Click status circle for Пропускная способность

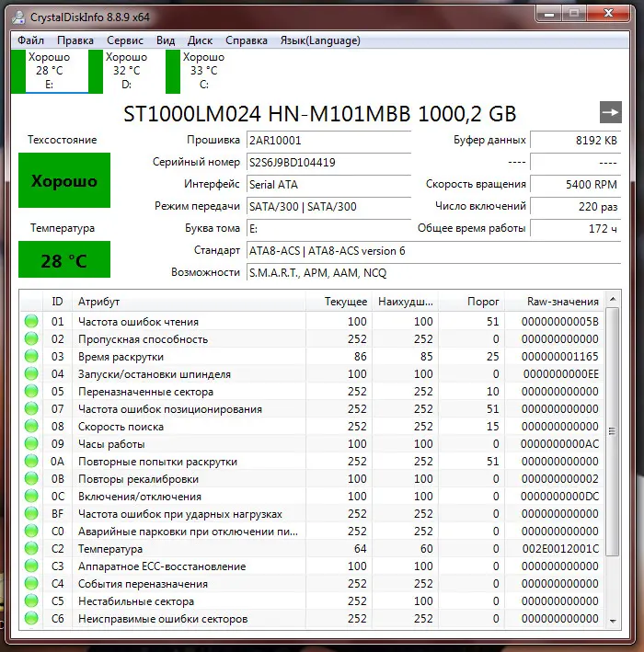pyautogui.click(x=31, y=339)
